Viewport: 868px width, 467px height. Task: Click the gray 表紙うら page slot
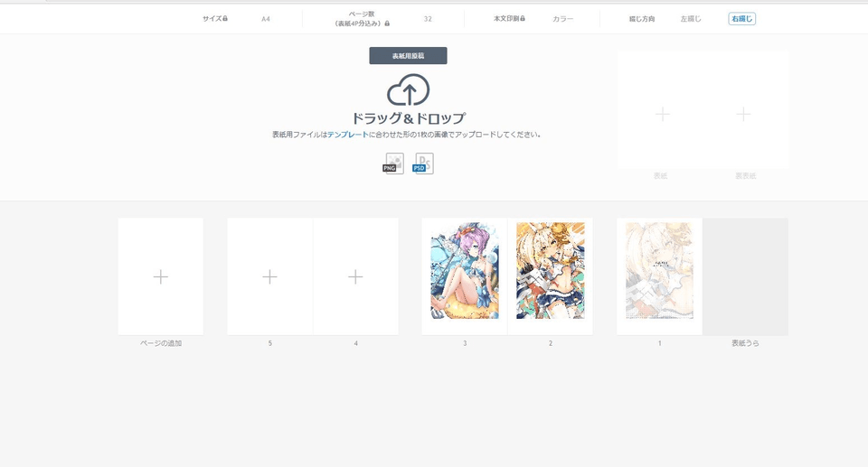[x=745, y=276]
